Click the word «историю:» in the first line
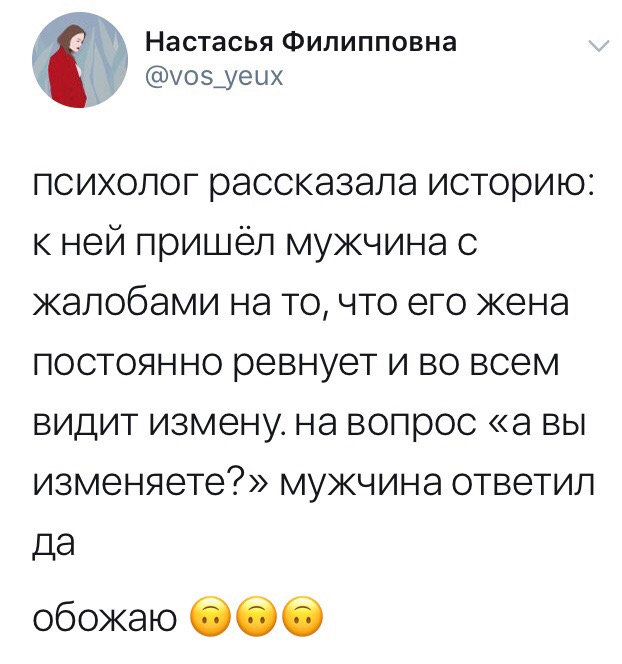The image size is (622, 664). [x=508, y=187]
